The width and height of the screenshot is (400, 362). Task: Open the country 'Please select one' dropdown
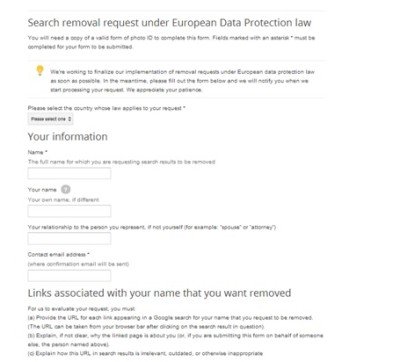(50, 119)
